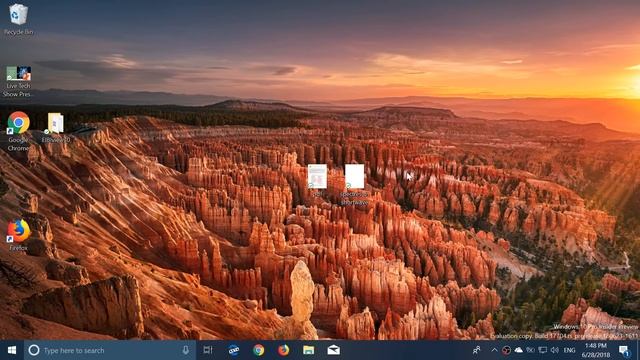Open File Explorer from the taskbar

point(309,350)
